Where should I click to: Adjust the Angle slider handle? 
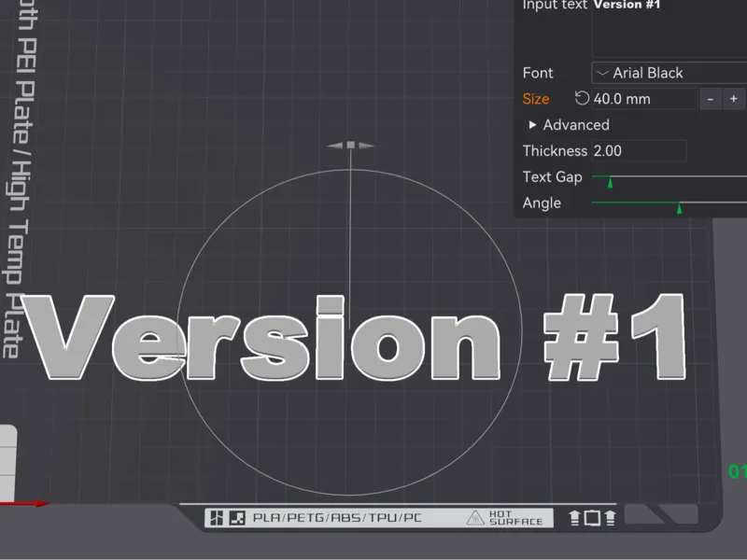[679, 208]
